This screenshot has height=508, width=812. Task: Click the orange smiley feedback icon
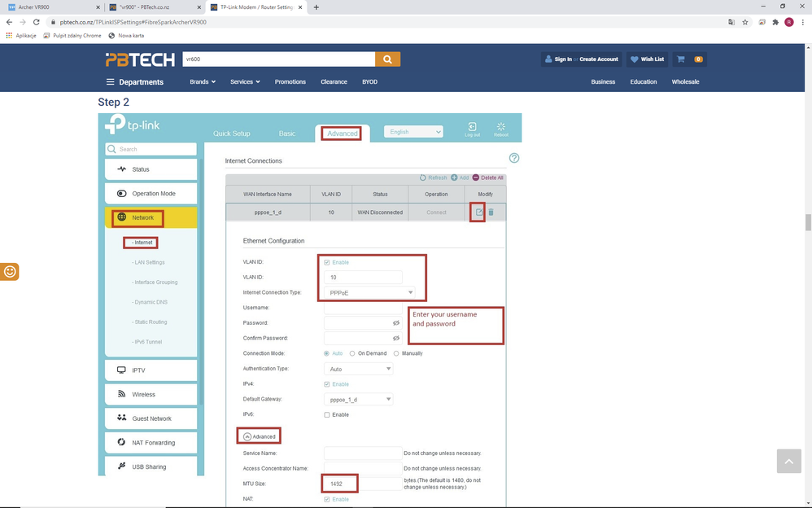pyautogui.click(x=10, y=272)
